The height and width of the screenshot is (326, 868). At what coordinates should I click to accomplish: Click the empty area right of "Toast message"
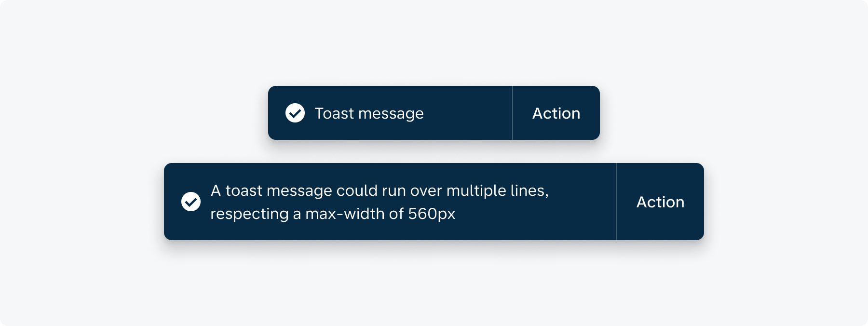click(x=467, y=113)
